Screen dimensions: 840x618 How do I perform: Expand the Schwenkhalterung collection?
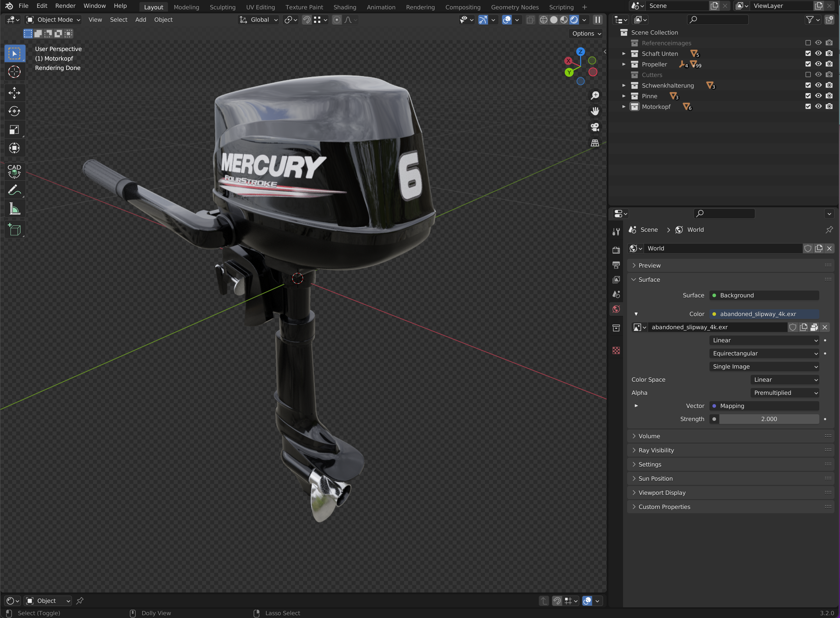(x=624, y=85)
